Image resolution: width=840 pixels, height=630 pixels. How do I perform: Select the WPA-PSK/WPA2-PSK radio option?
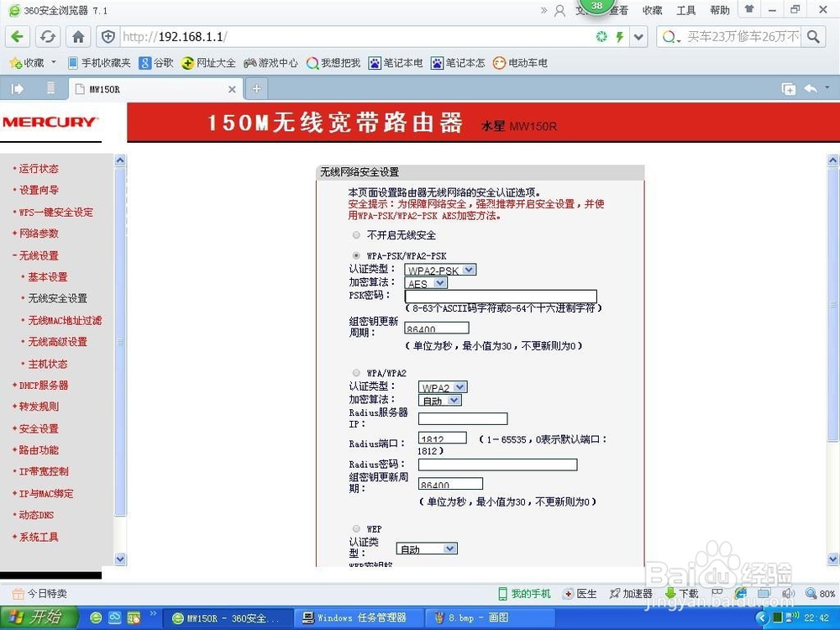[x=356, y=255]
